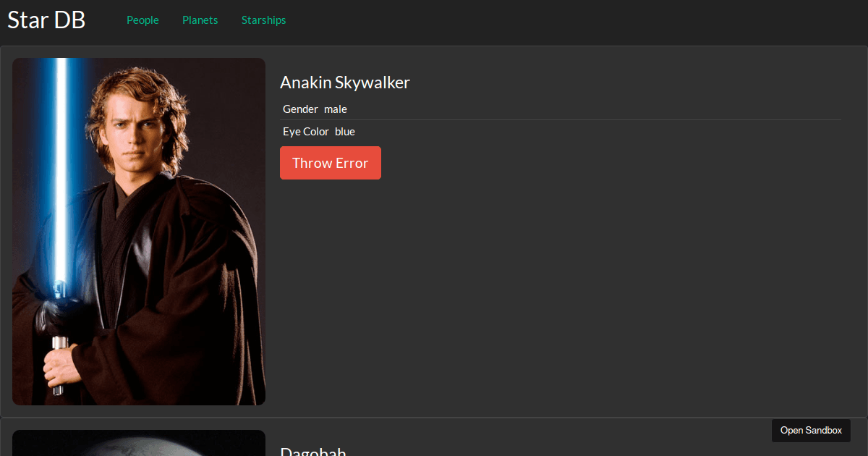Click the red Throw Error button

click(x=331, y=163)
